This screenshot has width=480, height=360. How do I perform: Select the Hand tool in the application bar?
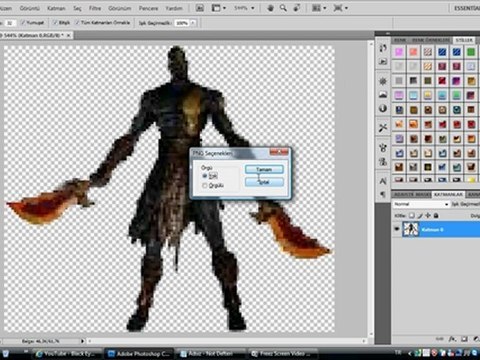(270, 8)
